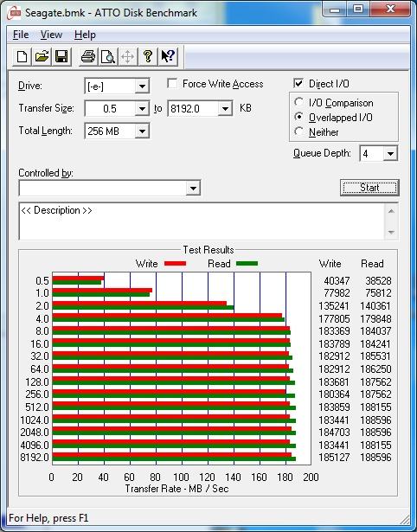This screenshot has width=417, height=532.
Task: Maximize the ATTO Disk Benchmark window
Action: [358, 10]
